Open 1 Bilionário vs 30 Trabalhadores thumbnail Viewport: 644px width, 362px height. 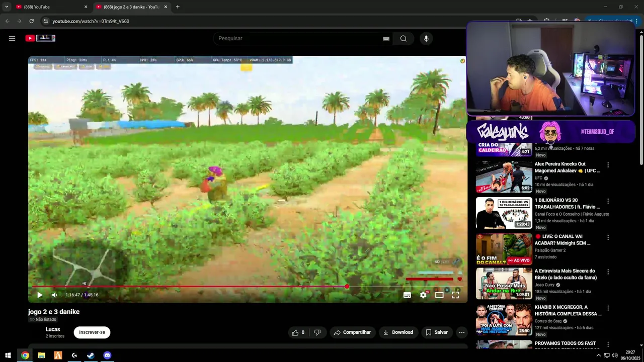pos(504,213)
